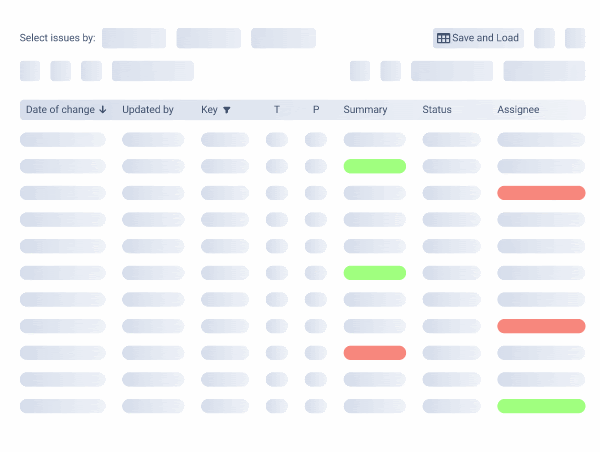The width and height of the screenshot is (600, 452).
Task: Click the table icon in Save and Load
Action: pos(444,38)
